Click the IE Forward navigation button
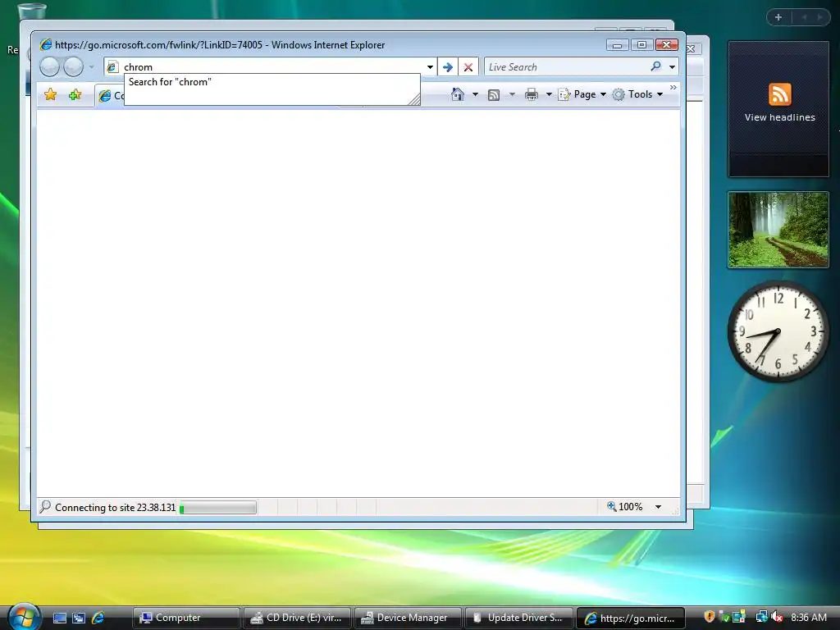This screenshot has height=630, width=840. [73, 67]
